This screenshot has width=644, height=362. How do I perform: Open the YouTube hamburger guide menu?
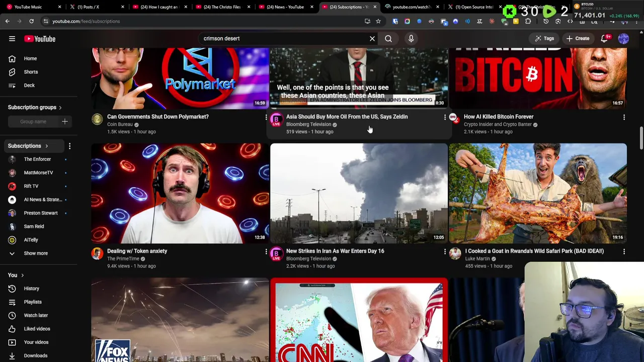(x=12, y=39)
